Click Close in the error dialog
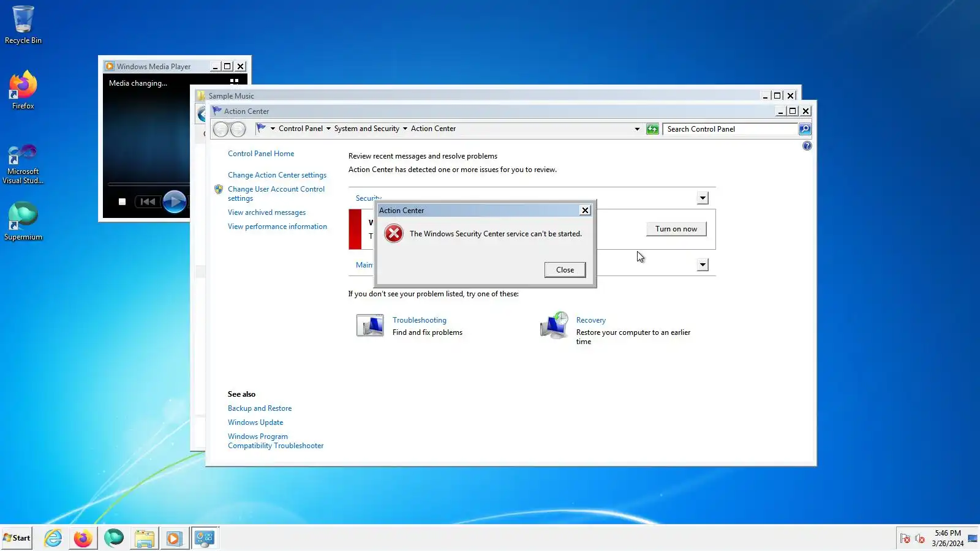Viewport: 980px width, 551px height. (x=565, y=270)
